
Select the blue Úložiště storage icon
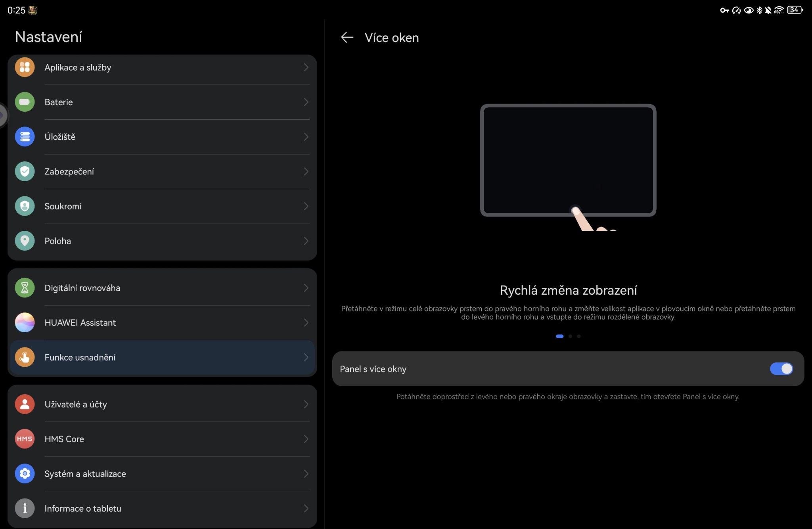tap(25, 137)
